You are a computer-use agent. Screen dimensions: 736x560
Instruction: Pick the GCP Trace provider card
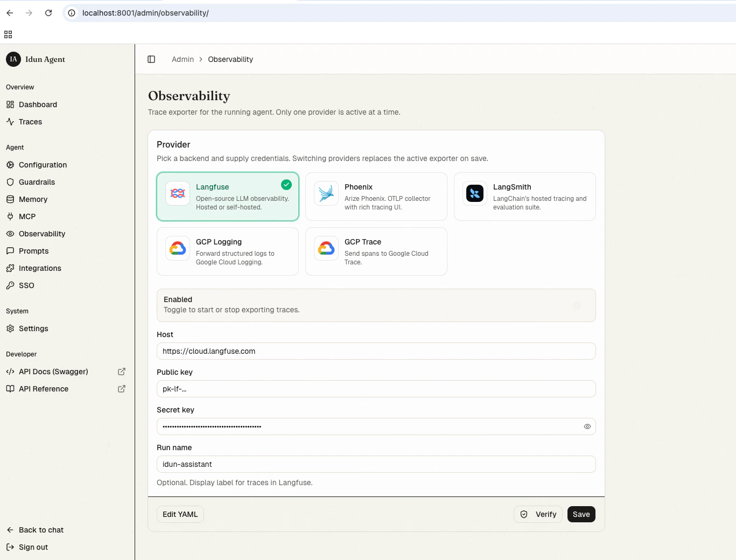[x=376, y=251]
